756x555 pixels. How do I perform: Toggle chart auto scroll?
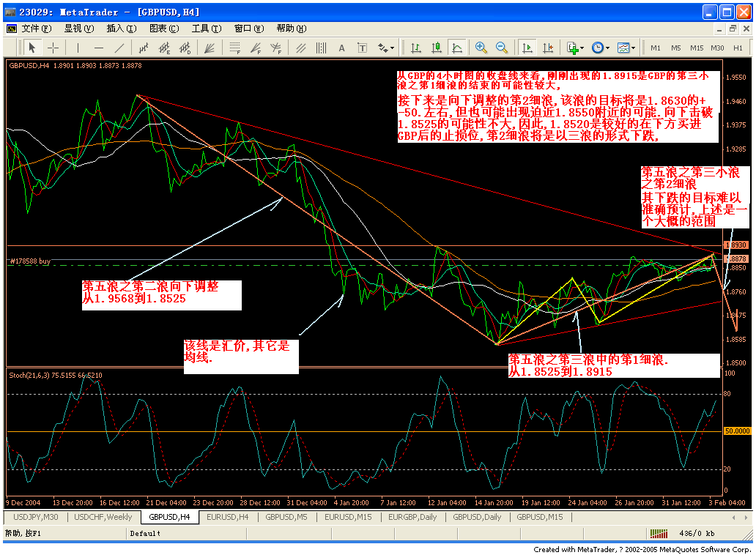527,48
